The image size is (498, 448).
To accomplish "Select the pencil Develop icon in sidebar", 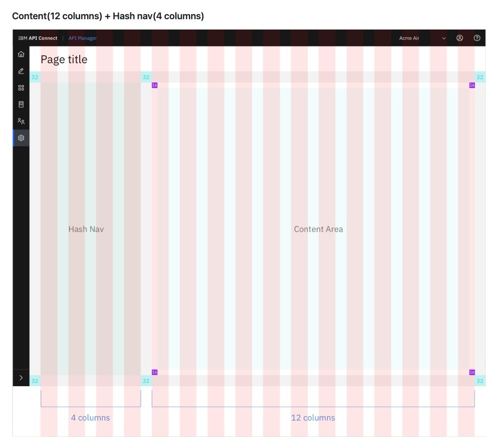I will click(x=21, y=71).
